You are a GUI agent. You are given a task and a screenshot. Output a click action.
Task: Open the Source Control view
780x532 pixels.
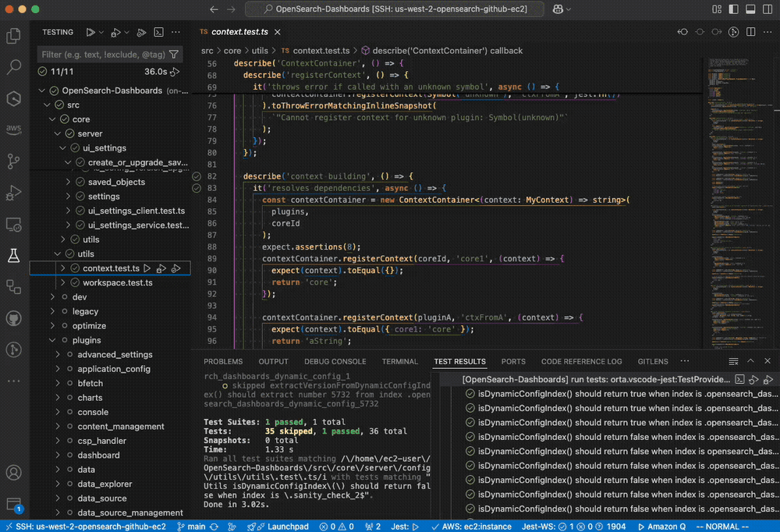[x=13, y=161]
